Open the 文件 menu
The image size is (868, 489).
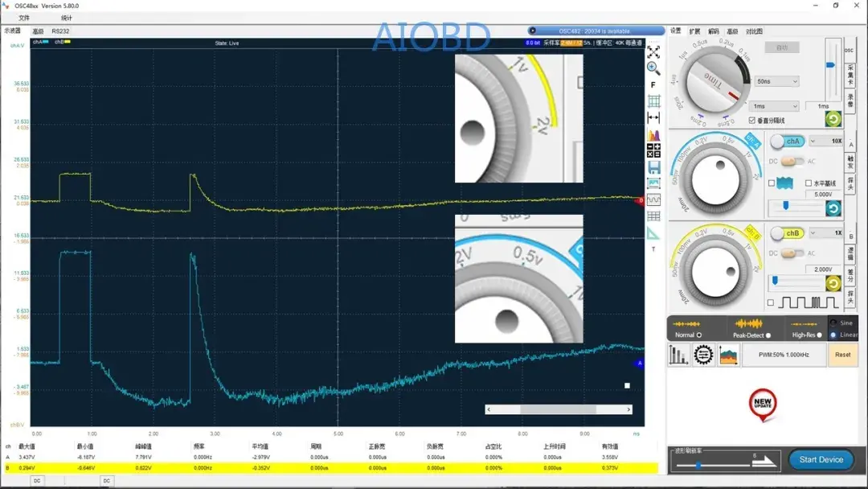(24, 18)
